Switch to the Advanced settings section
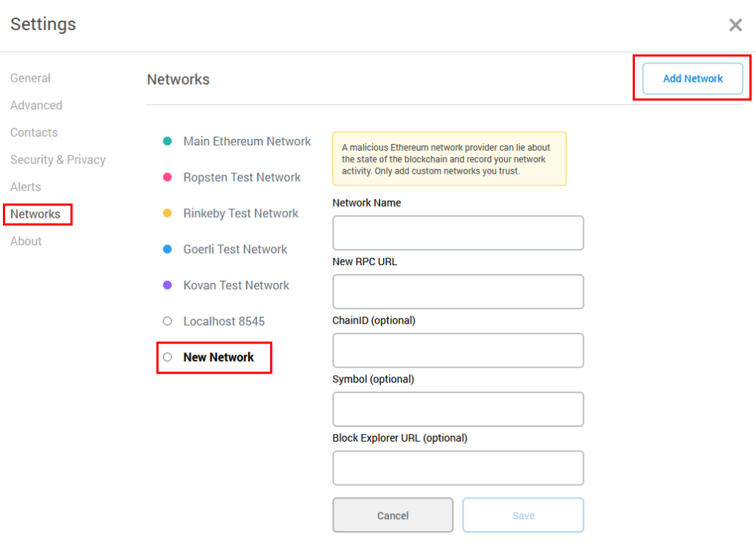 pyautogui.click(x=35, y=105)
